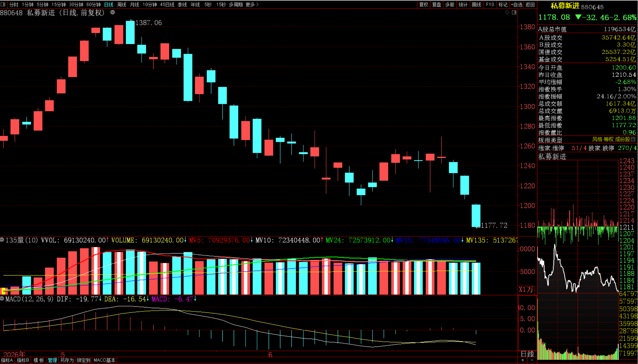The image size is (638, 364).
Task: Select the 10分钟 period
Action: pos(150,5)
